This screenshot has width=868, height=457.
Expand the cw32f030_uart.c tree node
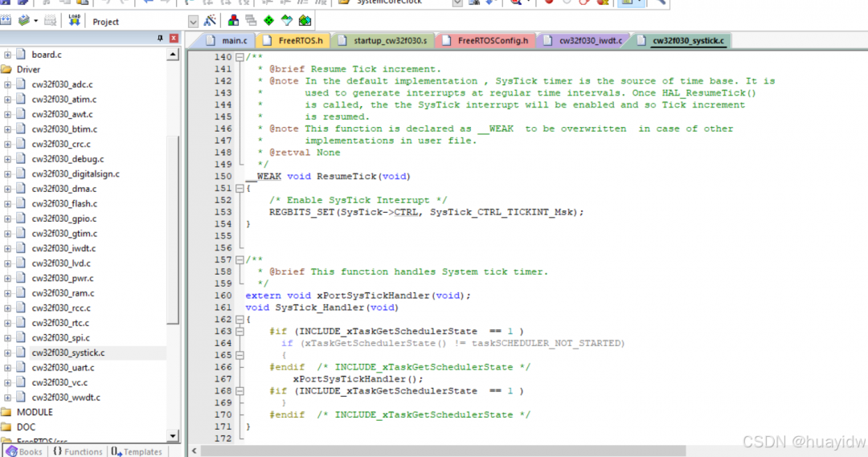8,367
